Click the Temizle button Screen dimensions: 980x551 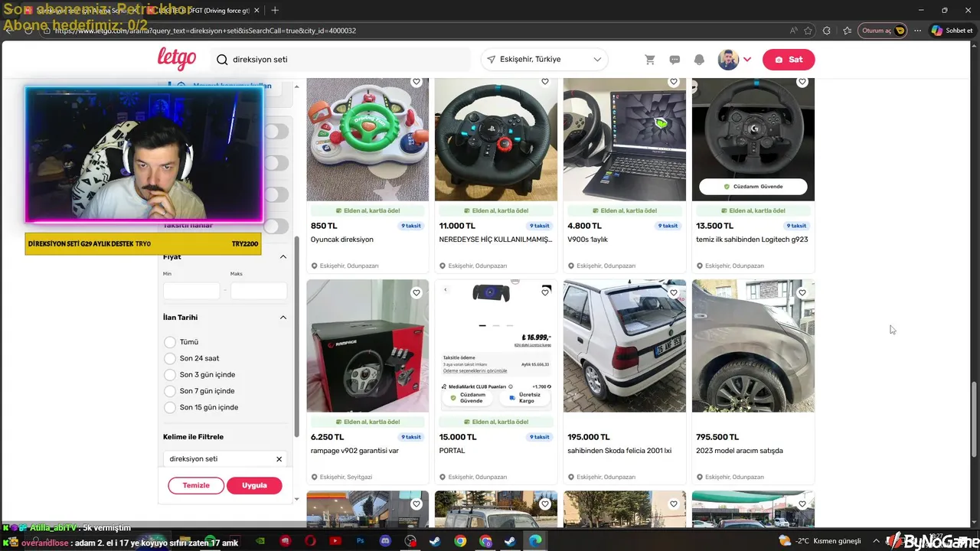pyautogui.click(x=196, y=485)
